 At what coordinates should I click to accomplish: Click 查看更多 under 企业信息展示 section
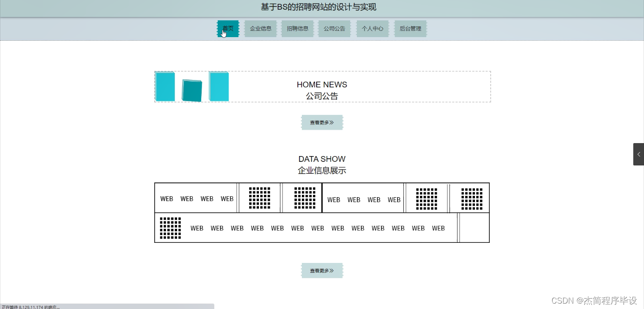point(322,270)
